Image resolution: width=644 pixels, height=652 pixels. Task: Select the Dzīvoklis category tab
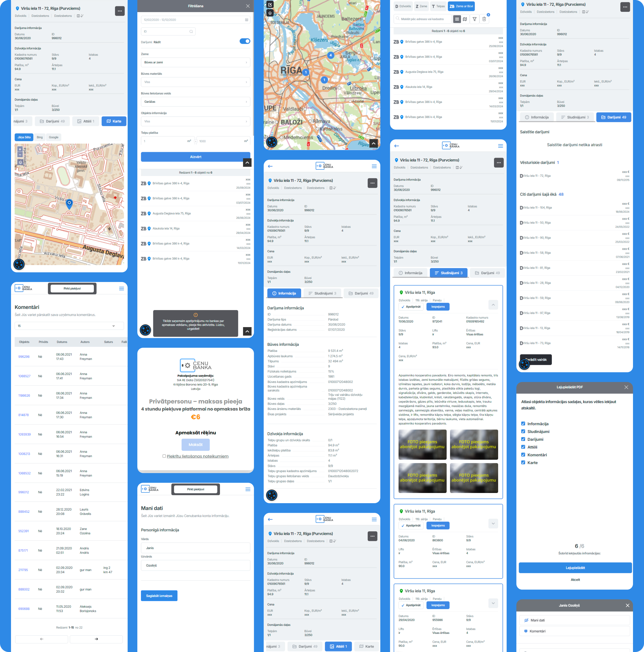[x=403, y=6]
